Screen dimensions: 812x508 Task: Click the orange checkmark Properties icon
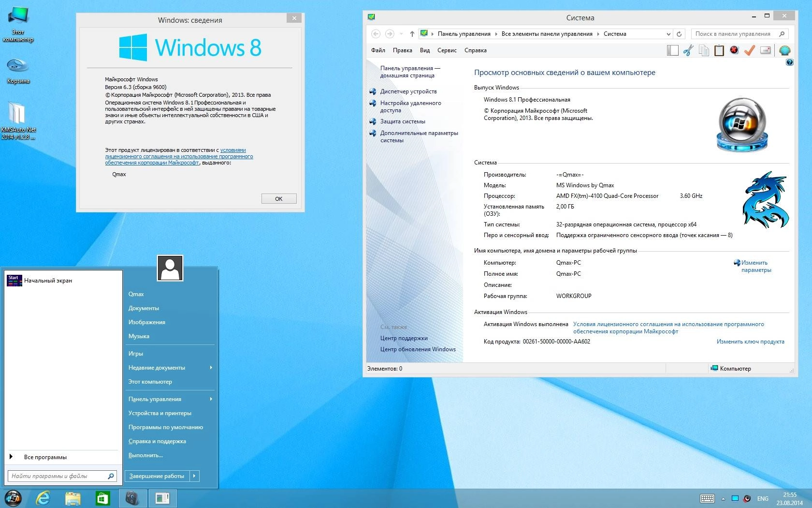[x=750, y=50]
